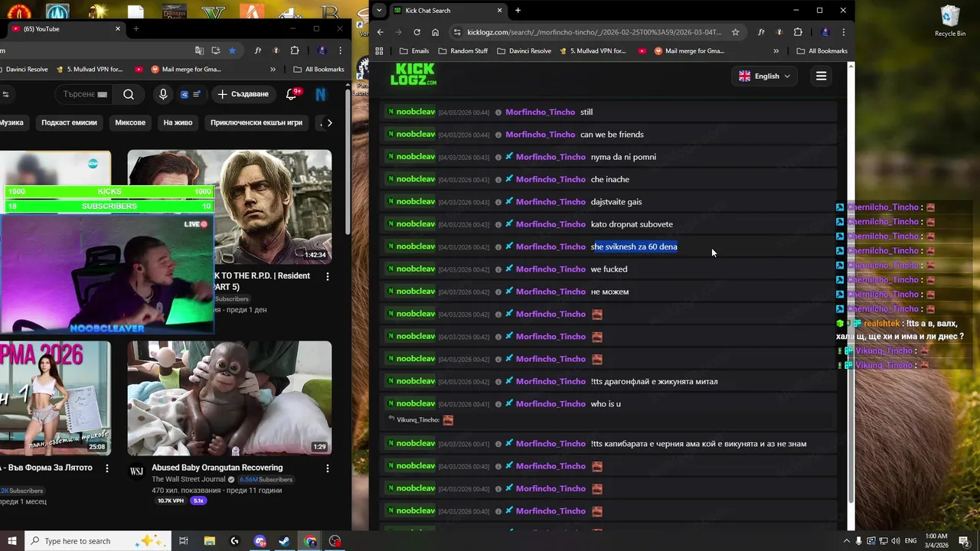The width and height of the screenshot is (980, 551).
Task: Close the (65) YouTube tab
Action: click(118, 28)
